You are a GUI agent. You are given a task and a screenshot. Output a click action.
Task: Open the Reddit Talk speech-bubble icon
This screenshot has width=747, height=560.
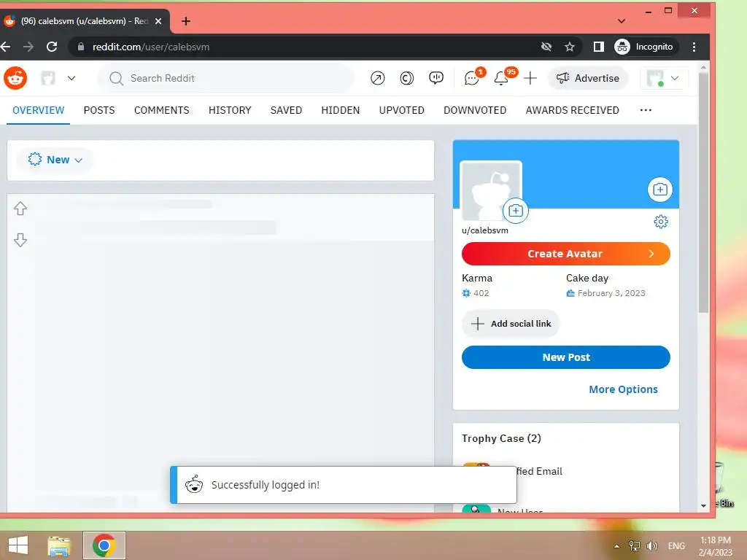[x=436, y=78]
